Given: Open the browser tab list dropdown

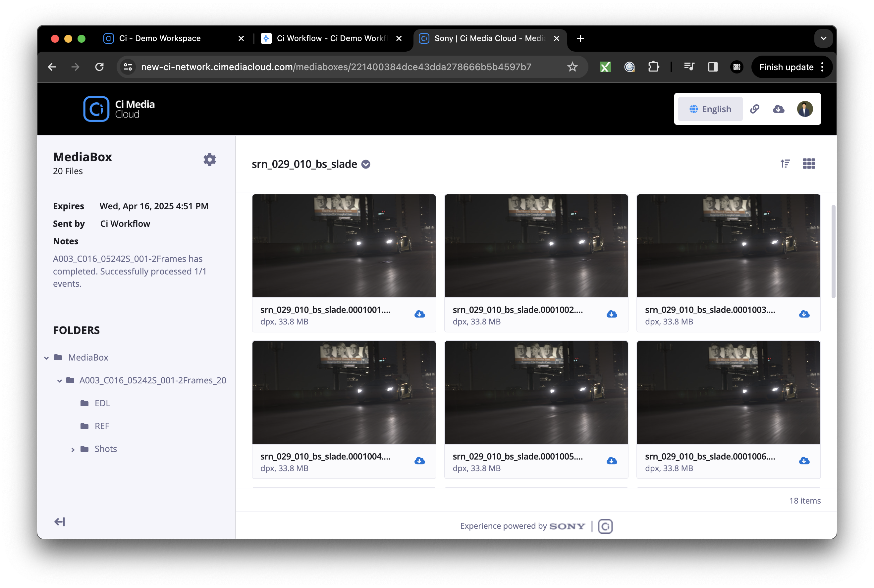Looking at the screenshot, I should pyautogui.click(x=823, y=38).
